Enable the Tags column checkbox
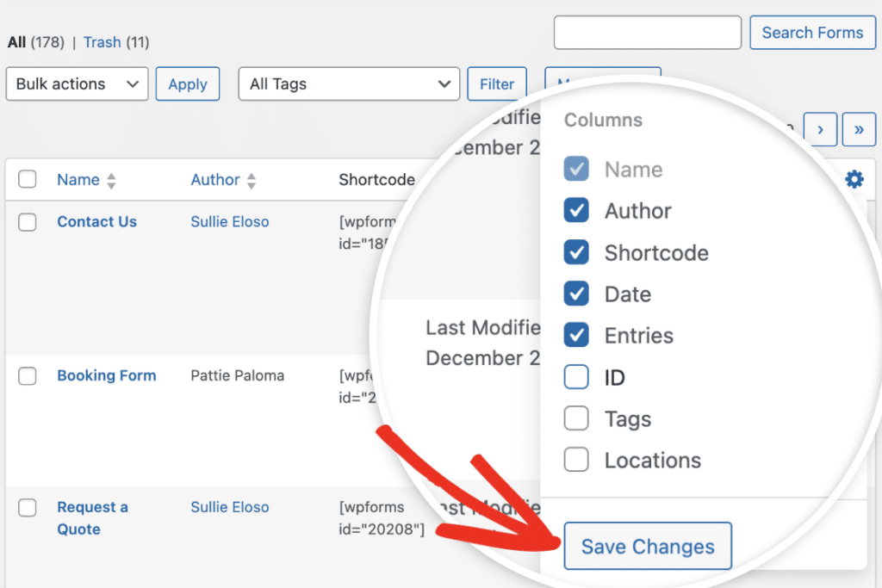 [575, 418]
